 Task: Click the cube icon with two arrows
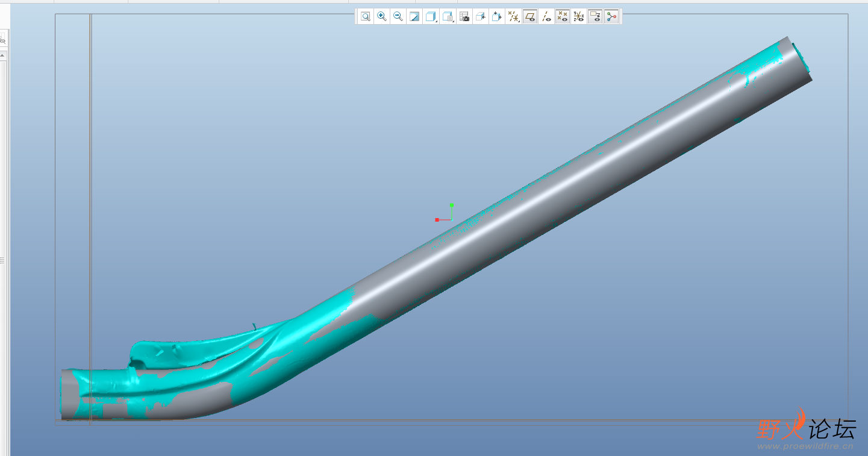(x=497, y=17)
